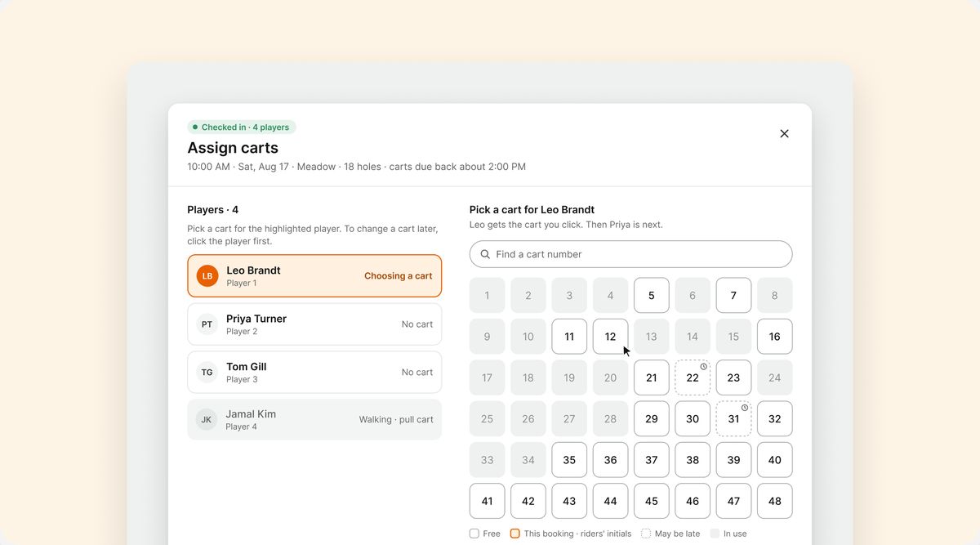This screenshot has width=980, height=545.
Task: Click the in-use cart 8
Action: tap(774, 296)
